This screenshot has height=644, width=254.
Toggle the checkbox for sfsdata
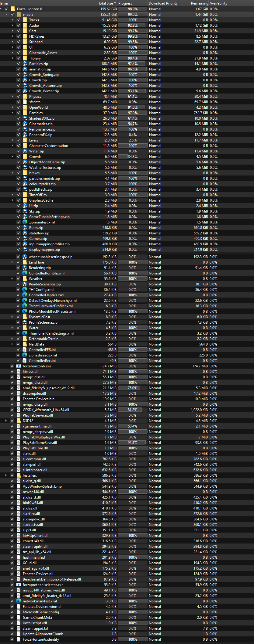point(19,102)
